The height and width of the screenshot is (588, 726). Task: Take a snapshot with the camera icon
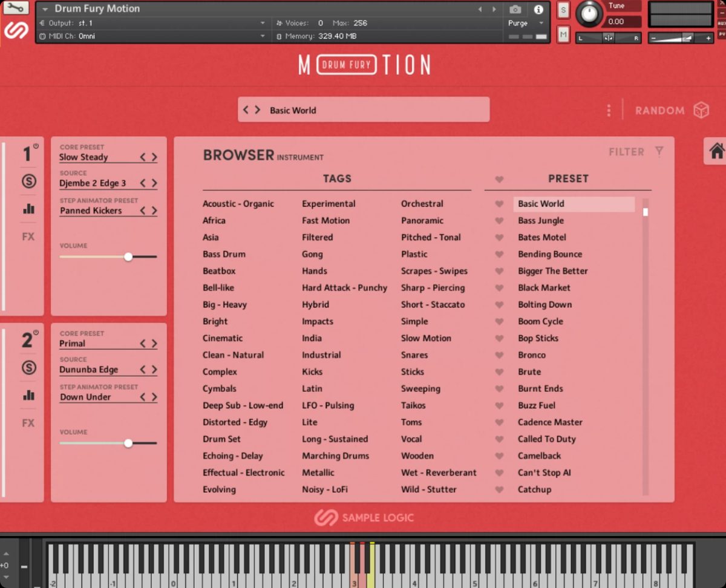click(515, 9)
